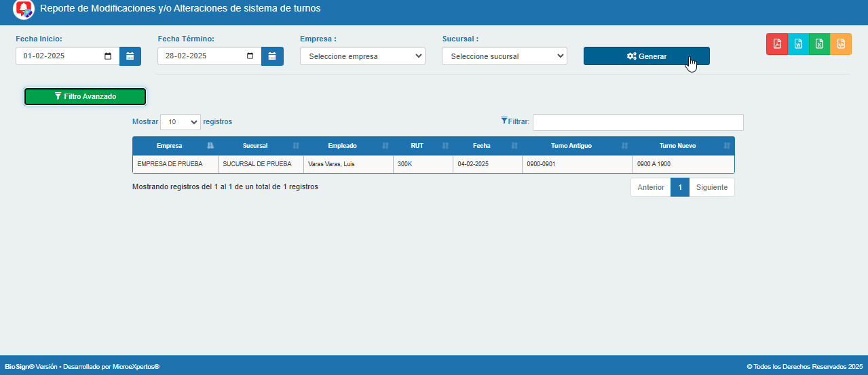Select page 1 in pagination
The width and height of the screenshot is (868, 375).
point(680,187)
